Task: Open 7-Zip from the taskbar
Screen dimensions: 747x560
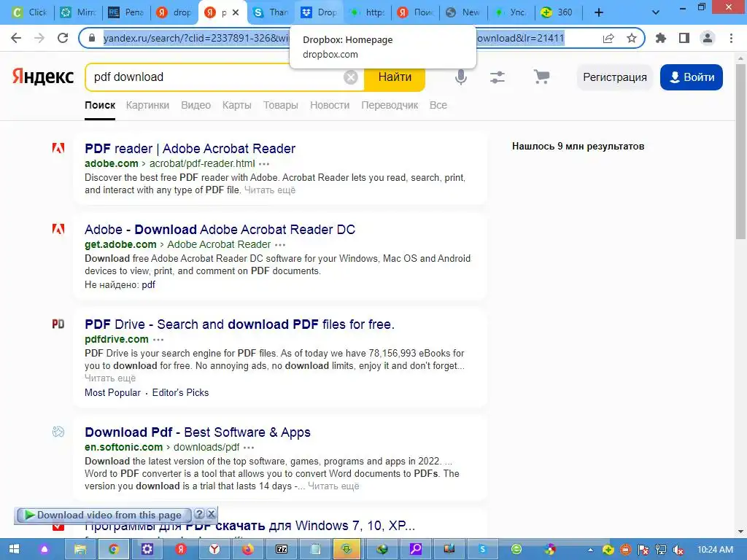Action: (x=282, y=549)
